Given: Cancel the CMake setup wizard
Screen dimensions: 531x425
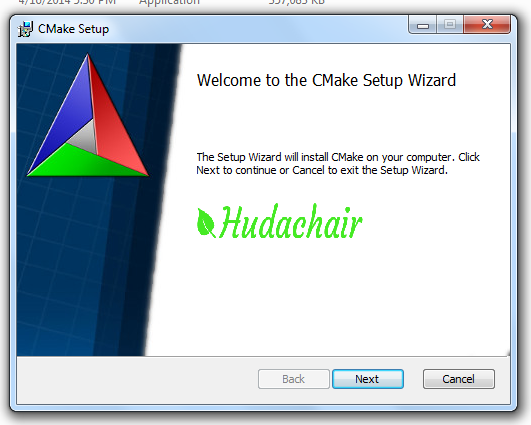Looking at the screenshot, I should 459,379.
